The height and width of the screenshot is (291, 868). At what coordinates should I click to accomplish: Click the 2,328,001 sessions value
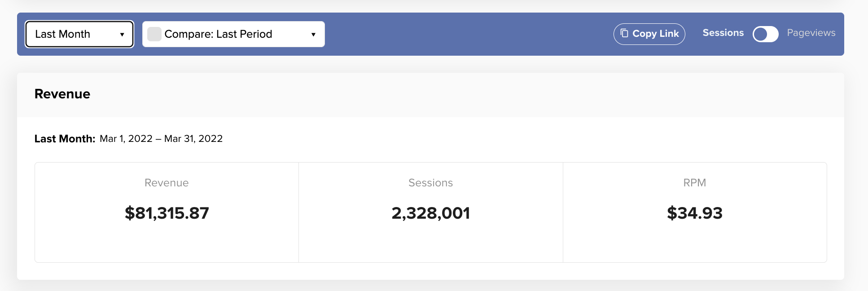(x=430, y=213)
